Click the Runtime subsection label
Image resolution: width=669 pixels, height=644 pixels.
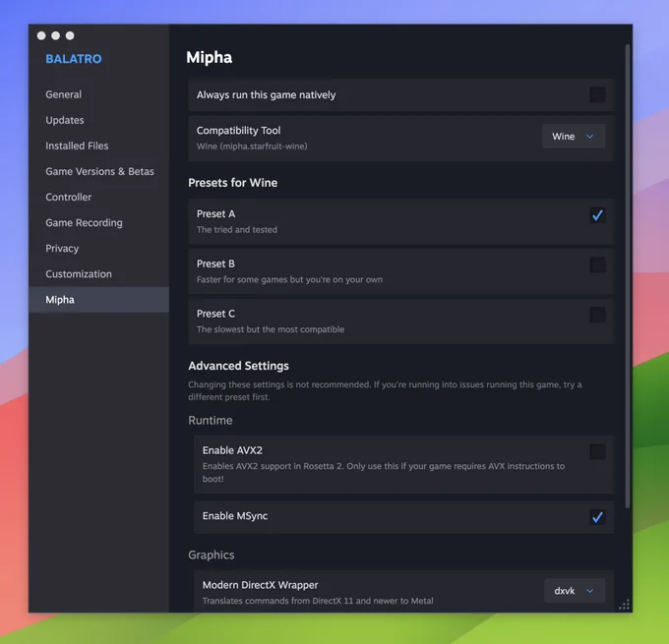[211, 420]
